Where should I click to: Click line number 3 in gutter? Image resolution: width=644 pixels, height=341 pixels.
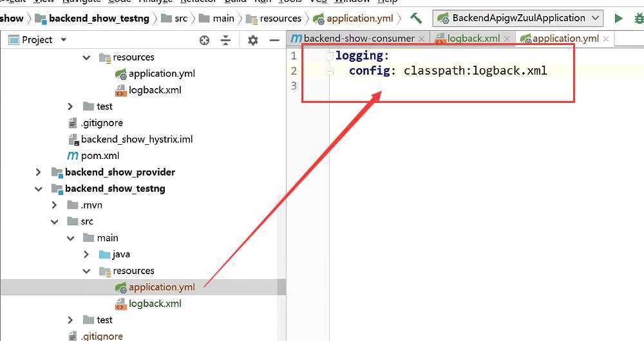(x=294, y=86)
